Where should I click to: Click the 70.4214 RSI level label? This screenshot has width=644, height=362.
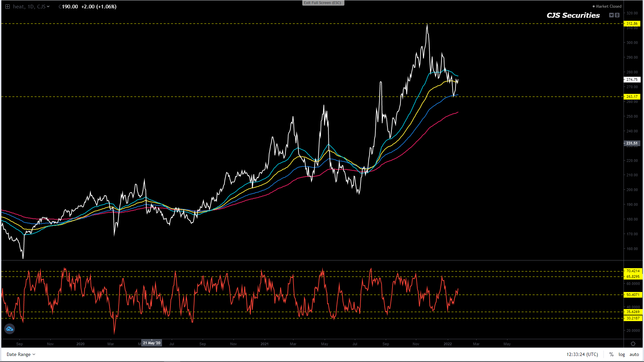tap(633, 271)
